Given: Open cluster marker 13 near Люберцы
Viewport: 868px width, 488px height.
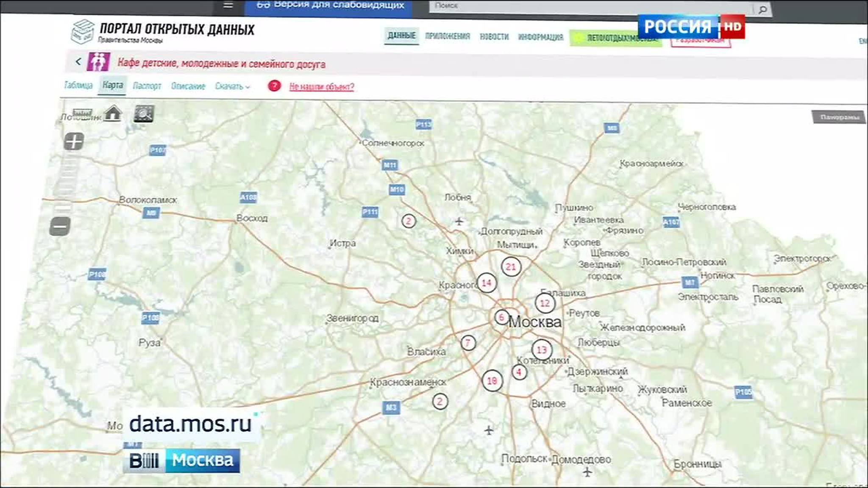Looking at the screenshot, I should click(x=542, y=349).
